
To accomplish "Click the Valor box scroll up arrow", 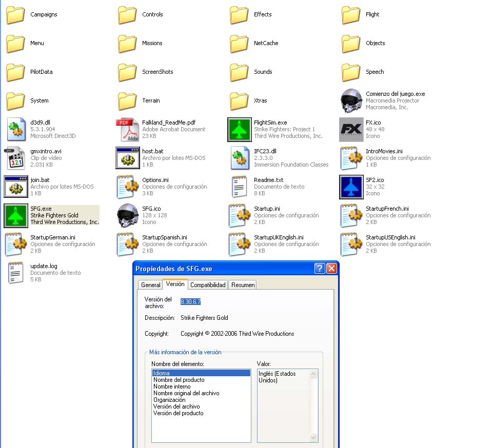I will 313,374.
